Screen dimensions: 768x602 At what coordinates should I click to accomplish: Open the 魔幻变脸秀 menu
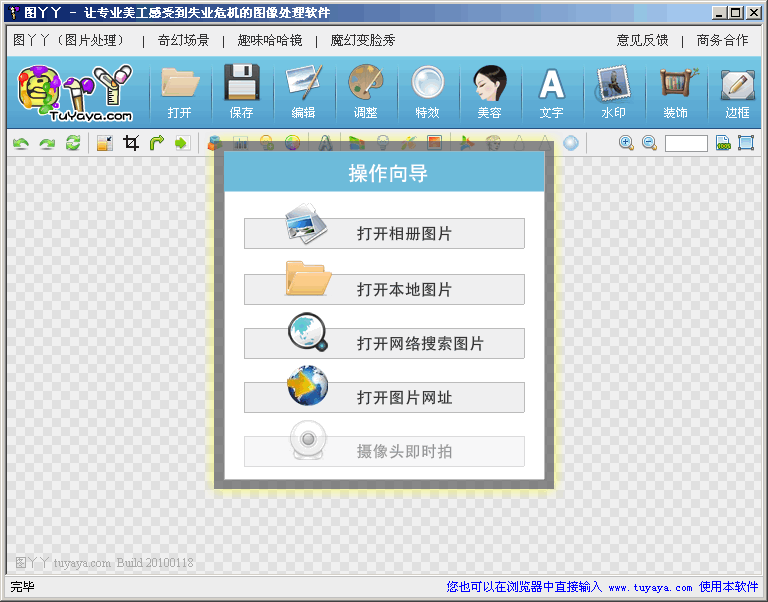point(363,40)
